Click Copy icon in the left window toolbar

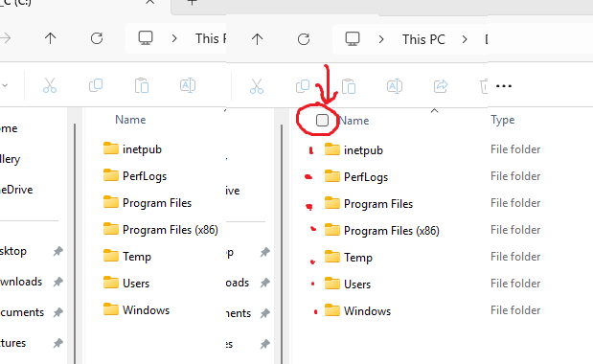(x=96, y=85)
